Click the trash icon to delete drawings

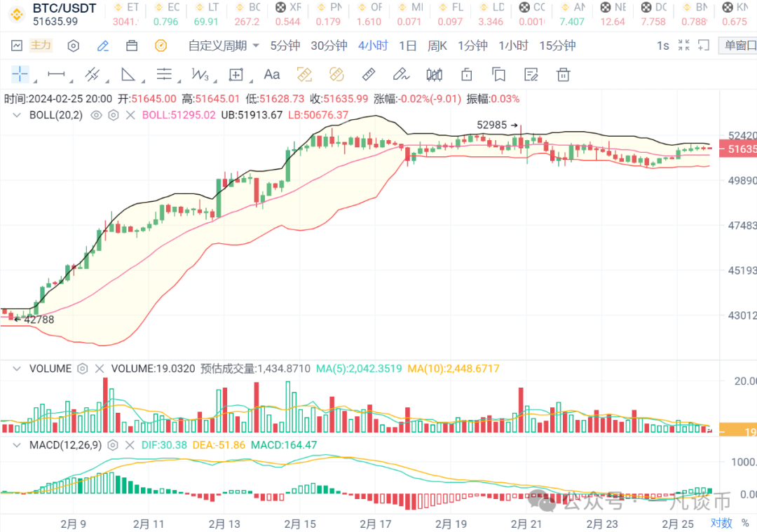[564, 74]
